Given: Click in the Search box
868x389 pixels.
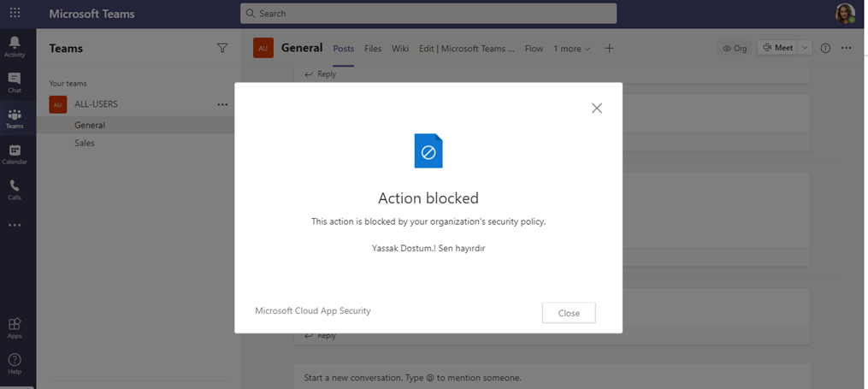Looking at the screenshot, I should point(428,14).
